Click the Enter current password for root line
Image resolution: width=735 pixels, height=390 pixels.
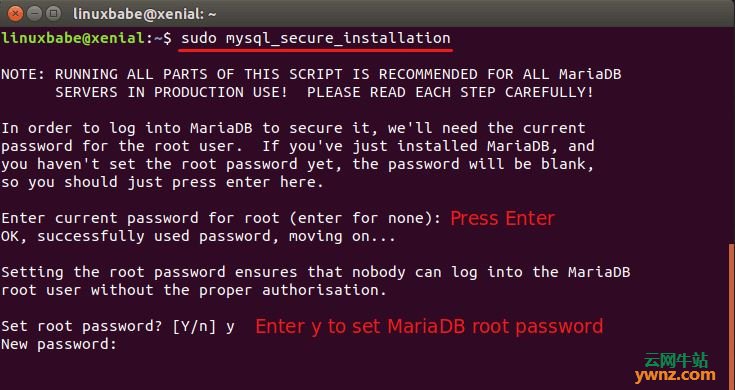point(221,218)
